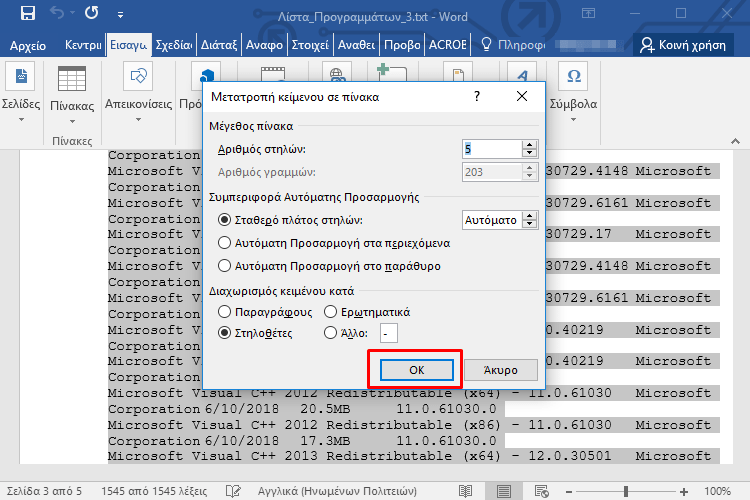Click the links globe icon in ribbon
The image size is (750, 500).
pyautogui.click(x=337, y=73)
